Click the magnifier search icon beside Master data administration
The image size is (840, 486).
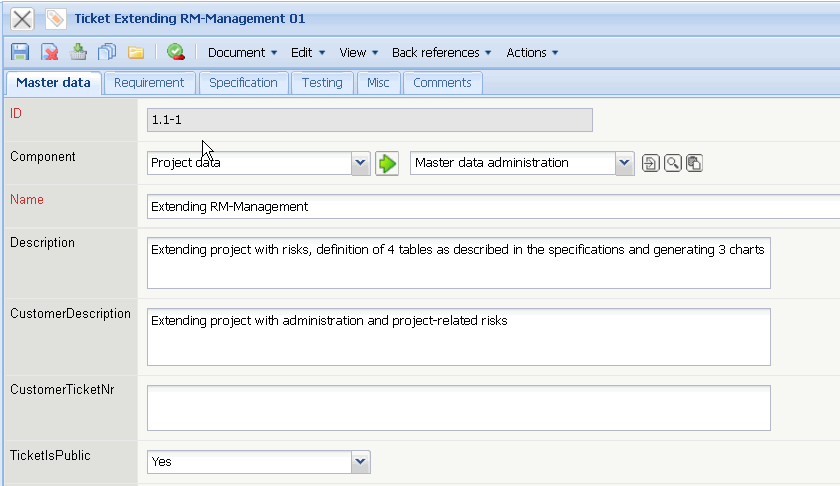[673, 163]
